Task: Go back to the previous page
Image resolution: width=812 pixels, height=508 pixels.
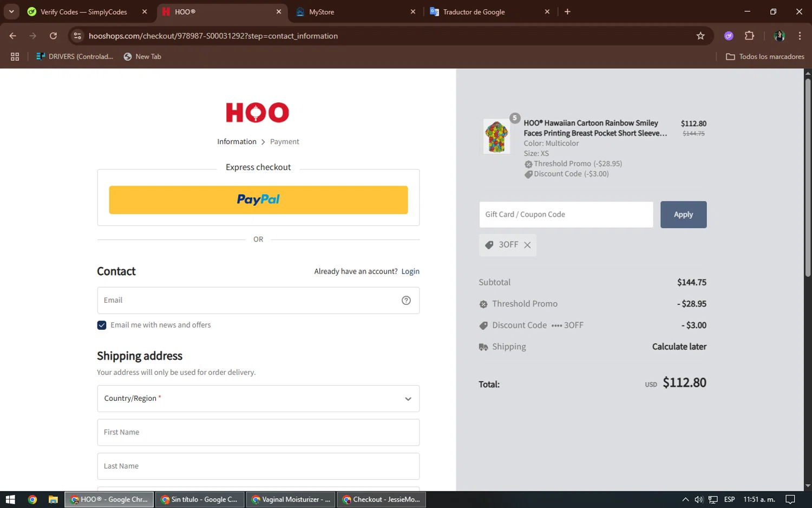Action: 13,36
